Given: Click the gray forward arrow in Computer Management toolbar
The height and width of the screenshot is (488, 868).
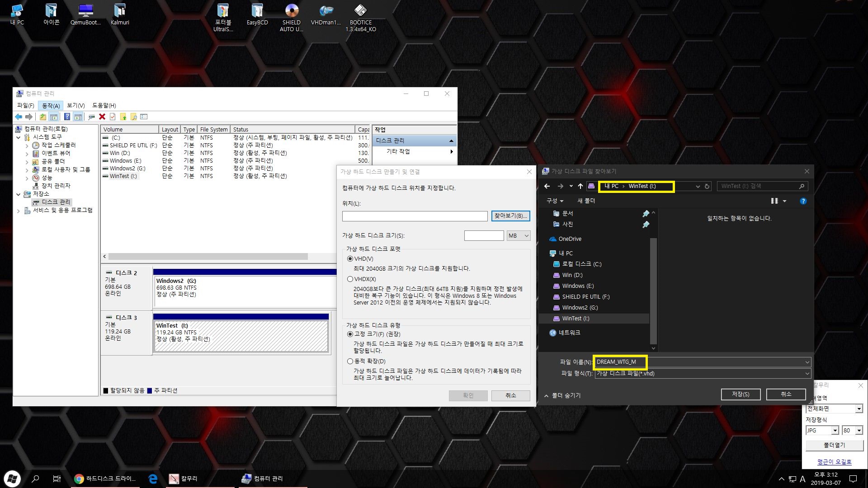Looking at the screenshot, I should coord(29,117).
